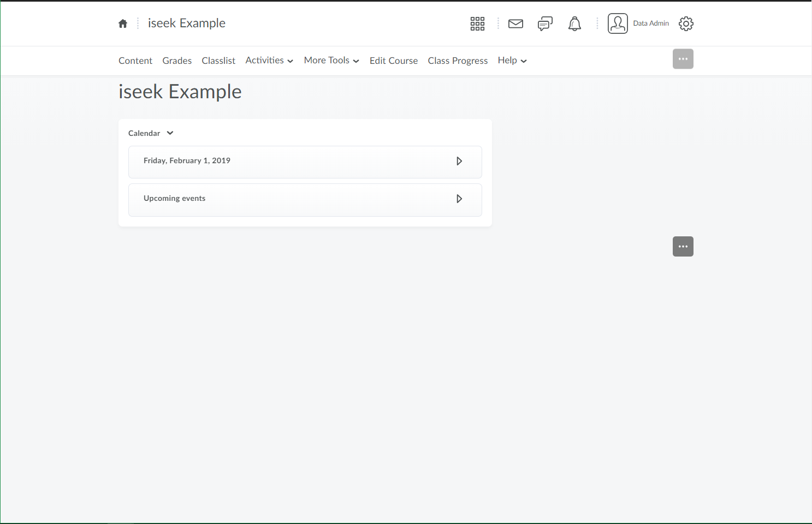
Task: Open subscription alerts chat bubble icon
Action: tap(545, 23)
